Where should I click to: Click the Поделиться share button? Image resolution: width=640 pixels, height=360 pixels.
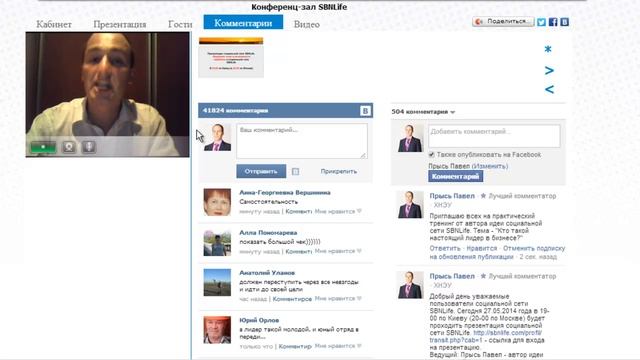point(503,22)
